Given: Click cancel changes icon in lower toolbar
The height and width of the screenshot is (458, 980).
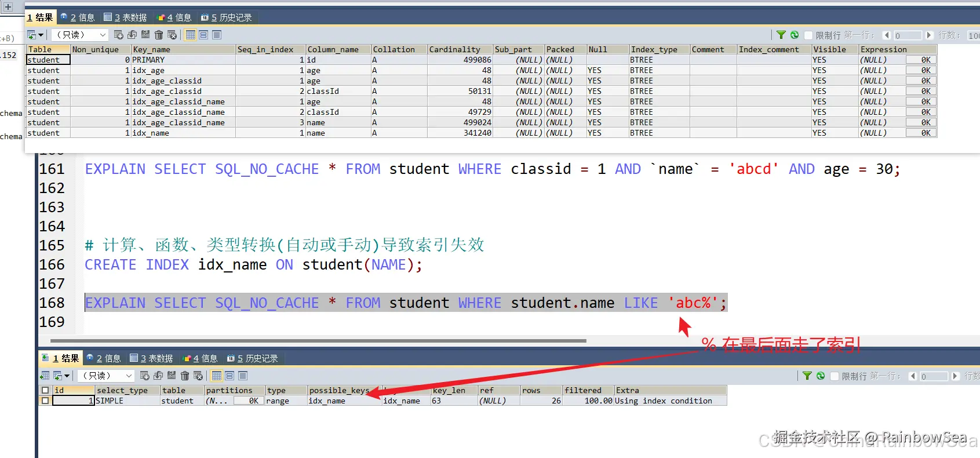Looking at the screenshot, I should (198, 376).
